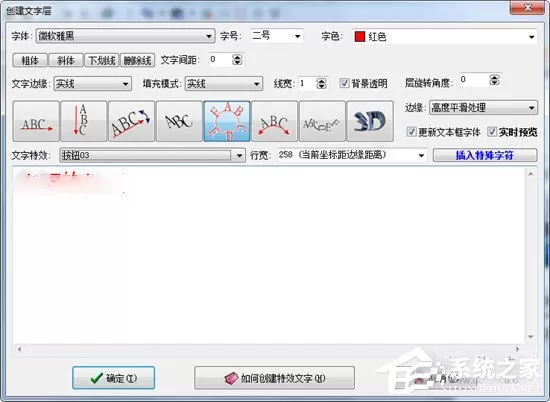Decrease 层旋转角度 spinner value
The width and height of the screenshot is (550, 402).
pos(494,83)
